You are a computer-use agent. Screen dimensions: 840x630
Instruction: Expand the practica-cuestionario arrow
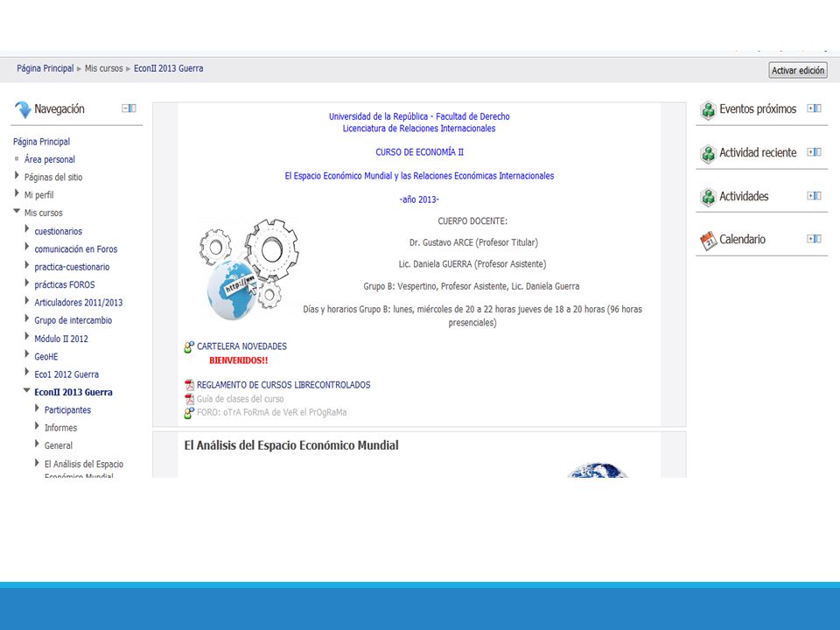27,265
